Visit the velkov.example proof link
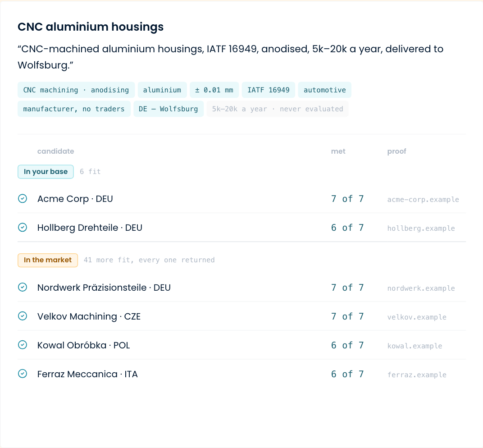 tap(416, 317)
